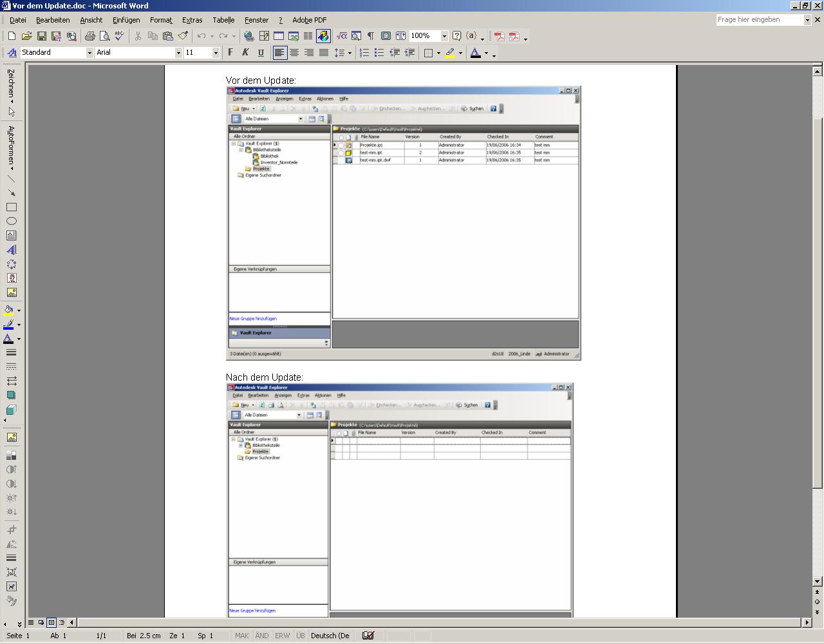The height and width of the screenshot is (644, 824).
Task: Open Word Help question mark icon
Action: click(456, 36)
